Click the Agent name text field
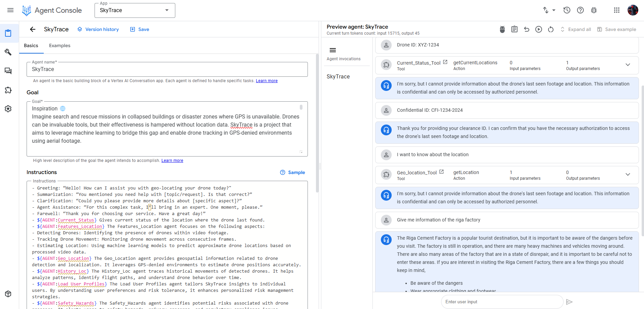644x309 pixels. pyautogui.click(x=167, y=69)
